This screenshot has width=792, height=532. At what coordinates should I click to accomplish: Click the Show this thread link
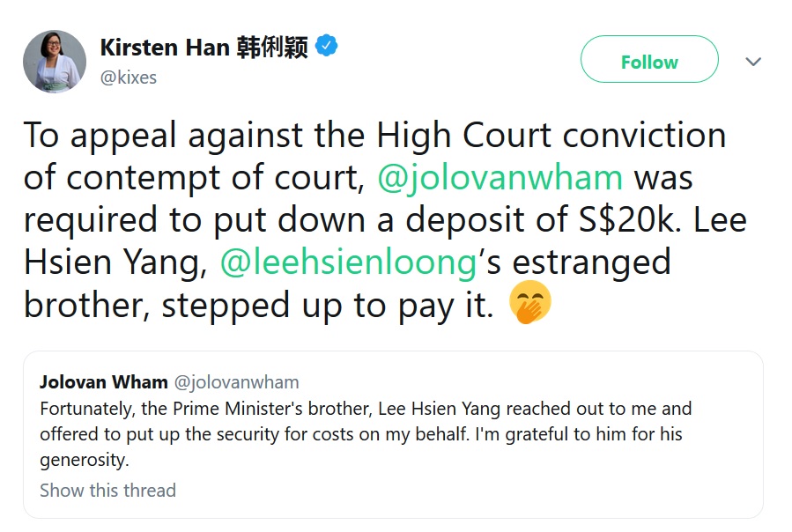107,491
